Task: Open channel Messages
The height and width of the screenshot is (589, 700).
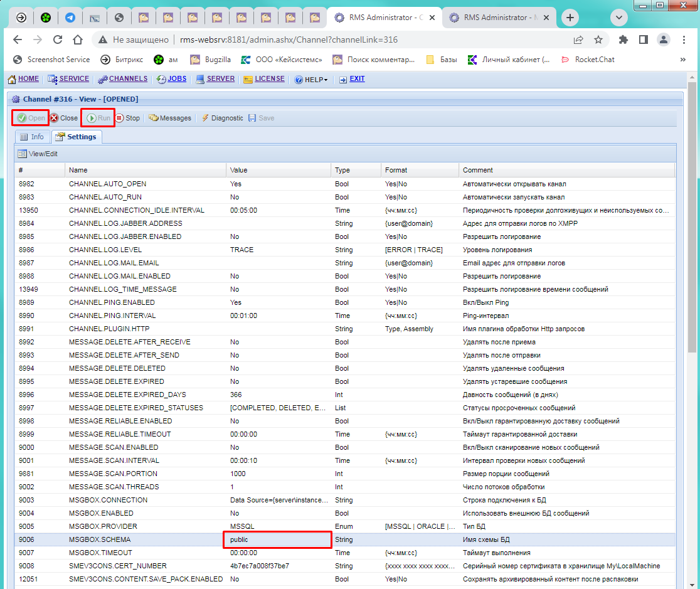Action: pos(170,118)
